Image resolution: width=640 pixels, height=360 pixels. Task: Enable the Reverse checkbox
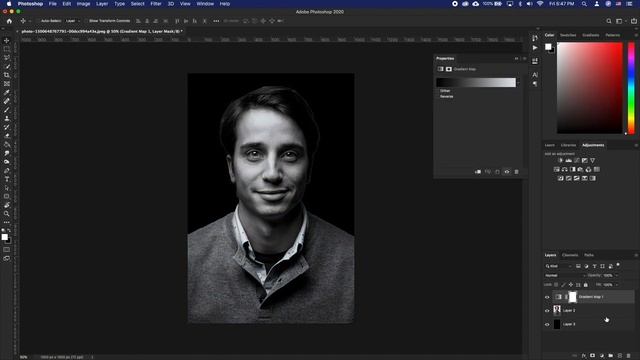click(438, 96)
